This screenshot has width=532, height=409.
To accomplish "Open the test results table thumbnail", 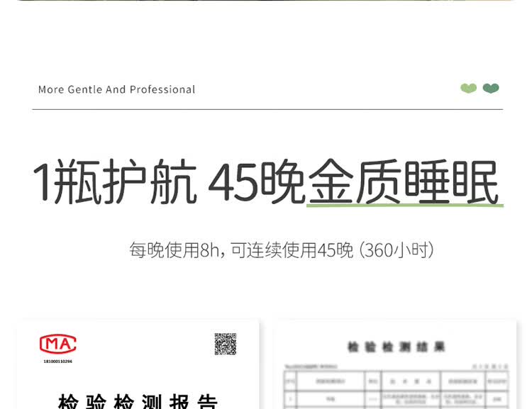I will click(x=396, y=364).
